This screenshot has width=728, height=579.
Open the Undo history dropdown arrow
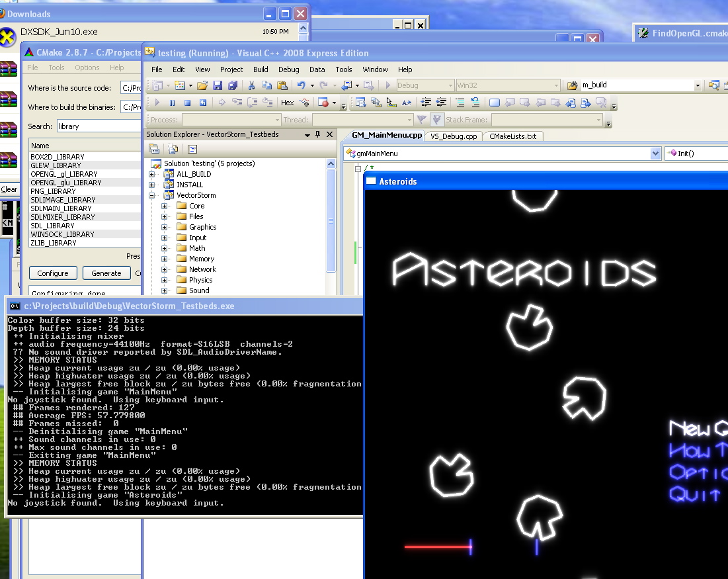312,85
